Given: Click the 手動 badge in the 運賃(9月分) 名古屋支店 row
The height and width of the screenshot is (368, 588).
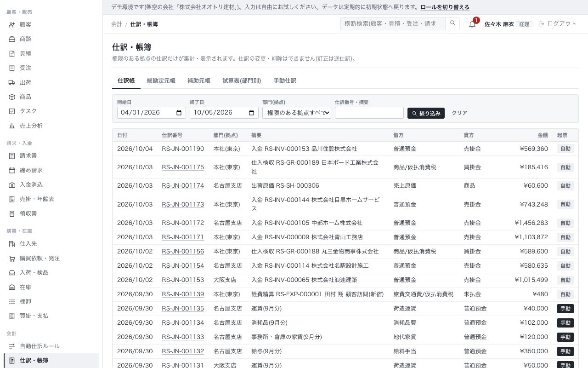Looking at the screenshot, I should point(565,309).
